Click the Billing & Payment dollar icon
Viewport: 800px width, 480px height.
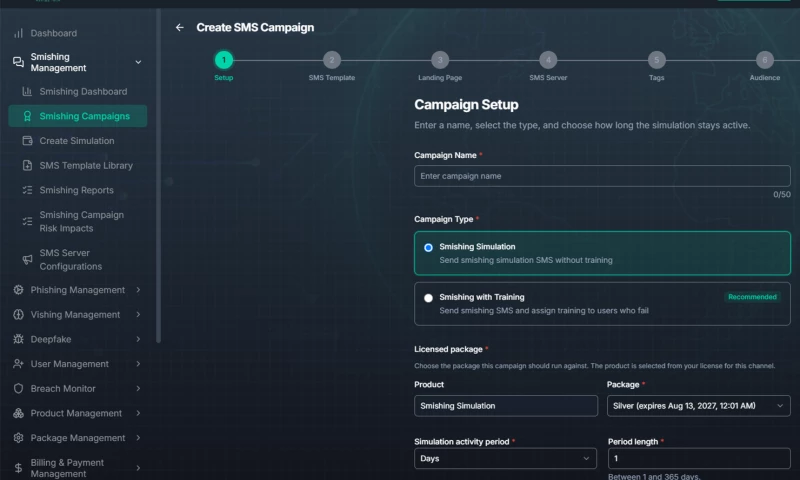18,468
